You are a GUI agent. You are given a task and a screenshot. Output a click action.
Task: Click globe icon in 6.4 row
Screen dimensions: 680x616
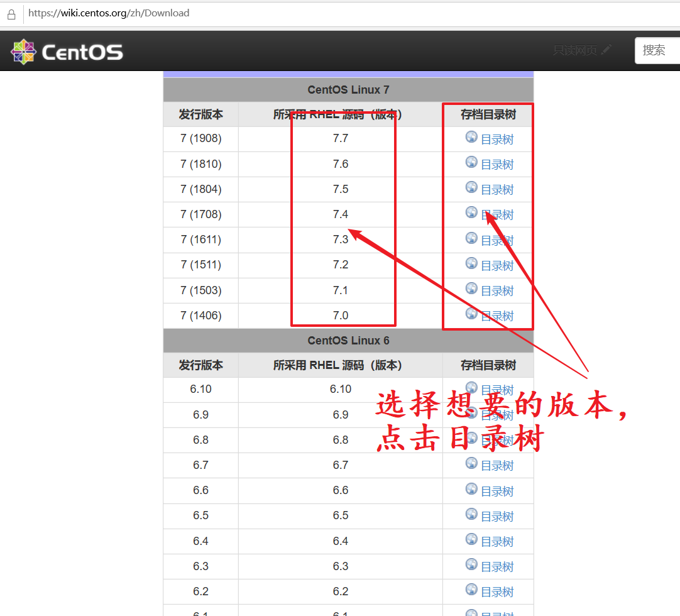pos(471,539)
